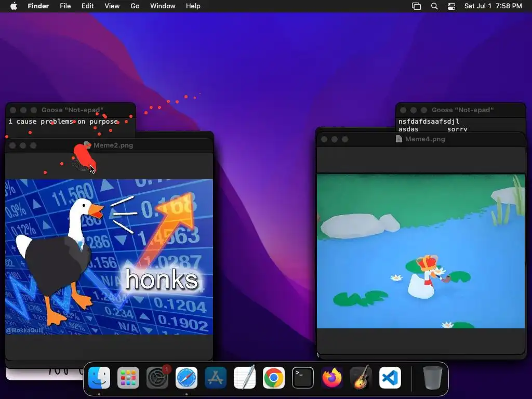This screenshot has width=532, height=399.
Task: Launch Safari from the dock
Action: click(187, 378)
